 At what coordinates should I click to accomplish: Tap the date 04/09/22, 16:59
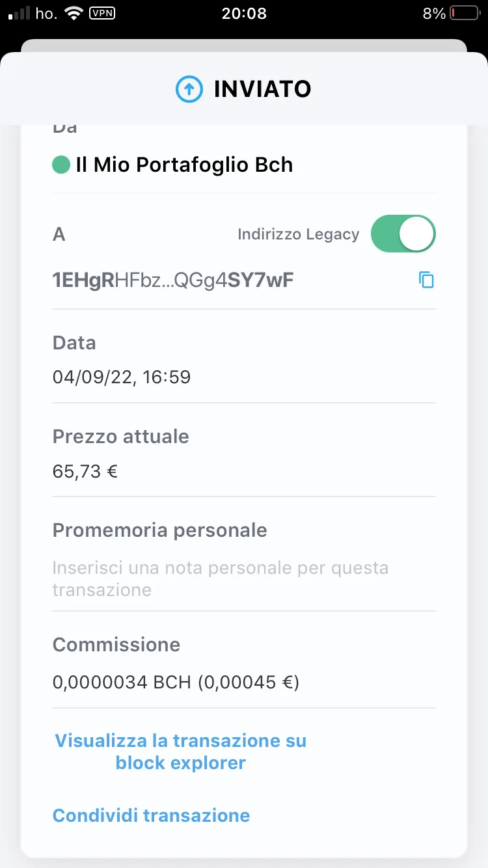(122, 377)
